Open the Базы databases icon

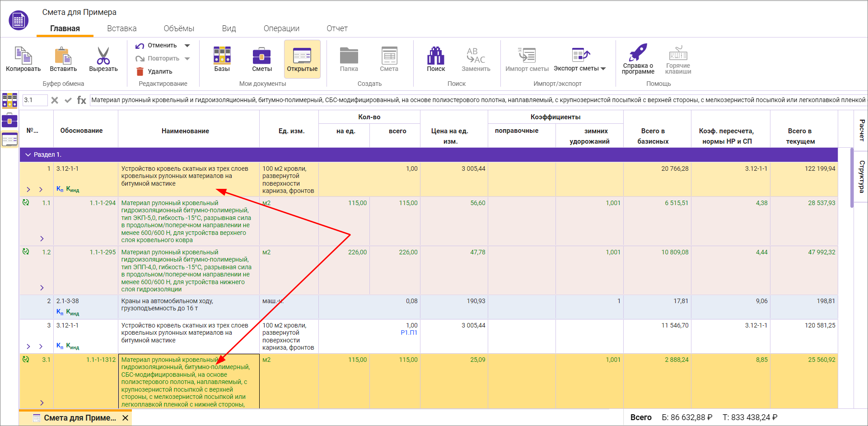(x=222, y=55)
